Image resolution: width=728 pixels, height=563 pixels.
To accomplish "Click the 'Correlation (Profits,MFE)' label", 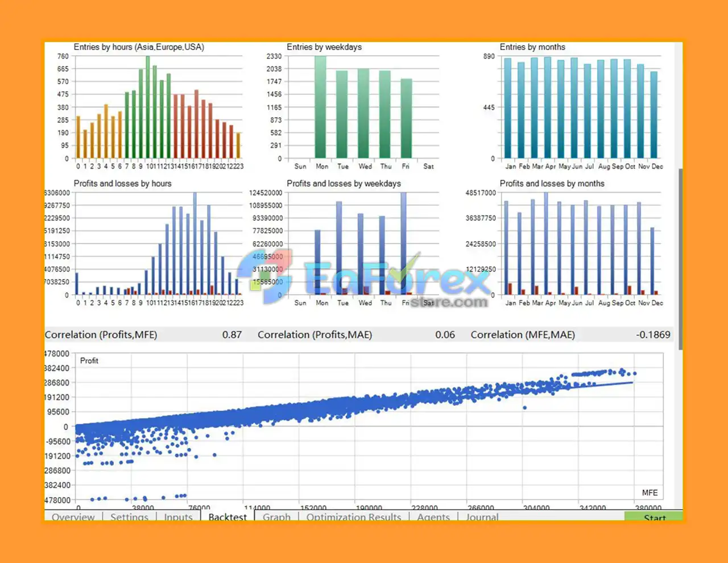I will coord(101,335).
